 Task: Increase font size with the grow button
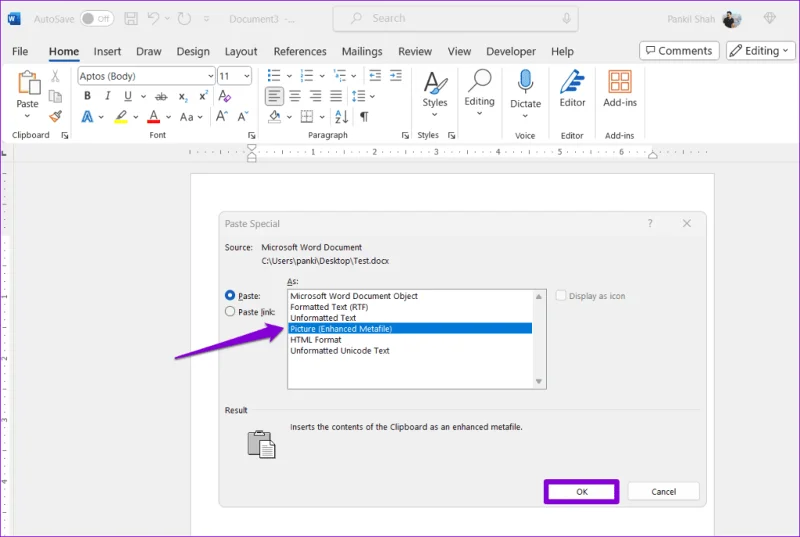pyautogui.click(x=221, y=117)
